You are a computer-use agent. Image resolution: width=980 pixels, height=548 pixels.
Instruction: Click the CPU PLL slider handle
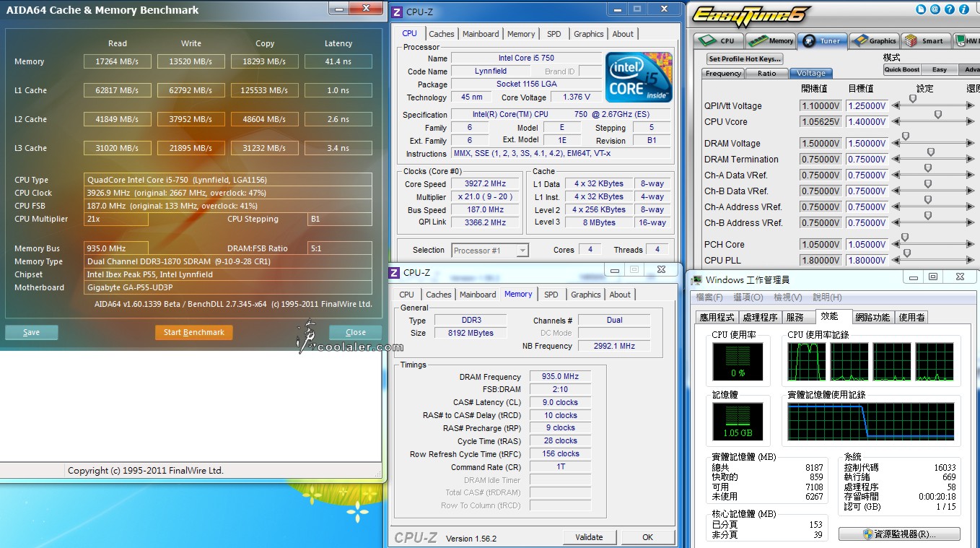click(x=907, y=253)
